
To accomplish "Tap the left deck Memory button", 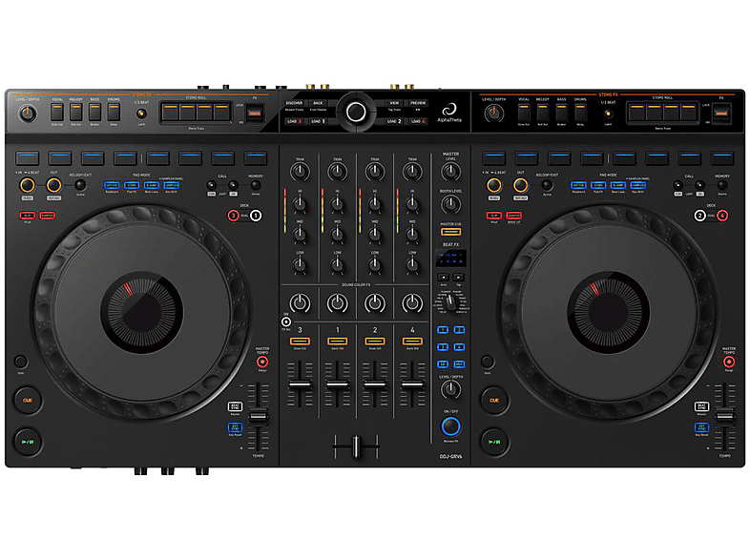I will (256, 185).
